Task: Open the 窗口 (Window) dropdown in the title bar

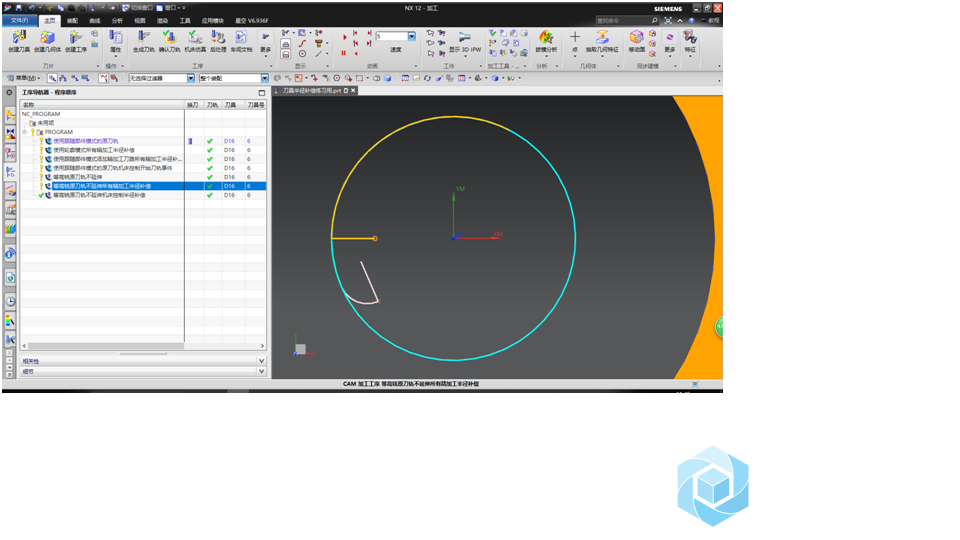Action: [x=170, y=8]
